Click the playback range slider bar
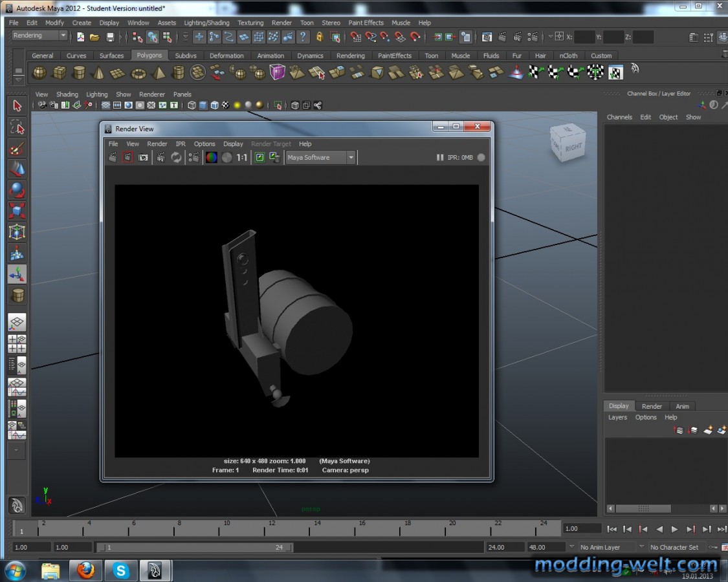This screenshot has width=728, height=582. click(x=195, y=548)
